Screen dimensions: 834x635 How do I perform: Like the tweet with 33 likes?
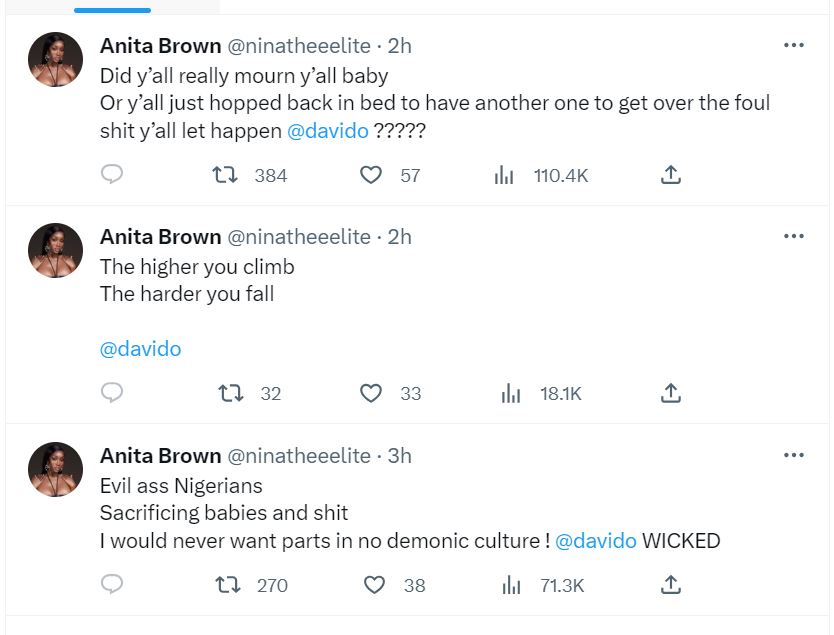click(x=371, y=393)
